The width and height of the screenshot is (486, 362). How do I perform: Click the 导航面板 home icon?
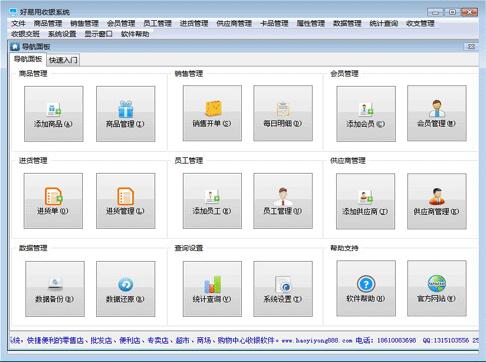click(15, 46)
